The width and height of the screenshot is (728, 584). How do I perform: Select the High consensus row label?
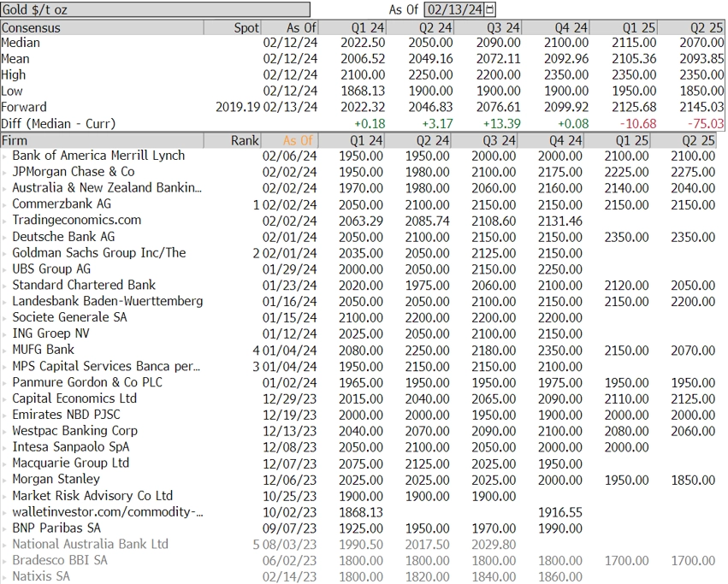[14, 74]
